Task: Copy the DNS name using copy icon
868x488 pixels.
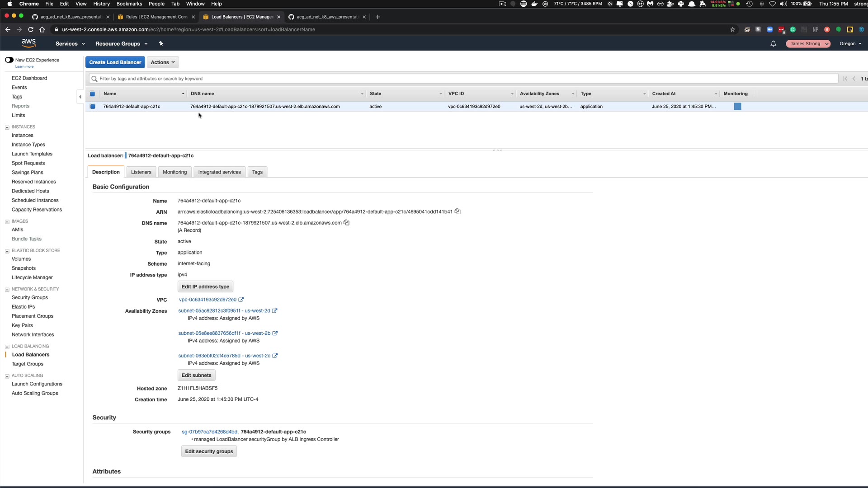Action: tap(347, 223)
